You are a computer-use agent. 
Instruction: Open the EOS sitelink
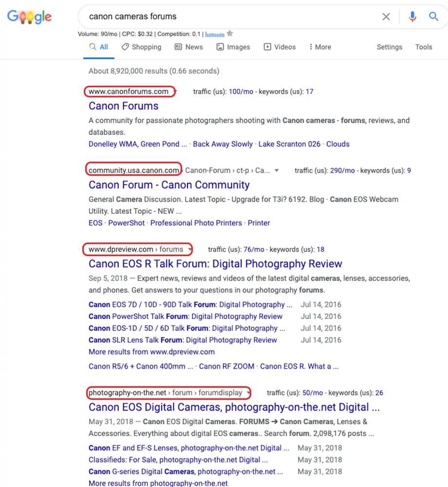(x=95, y=223)
